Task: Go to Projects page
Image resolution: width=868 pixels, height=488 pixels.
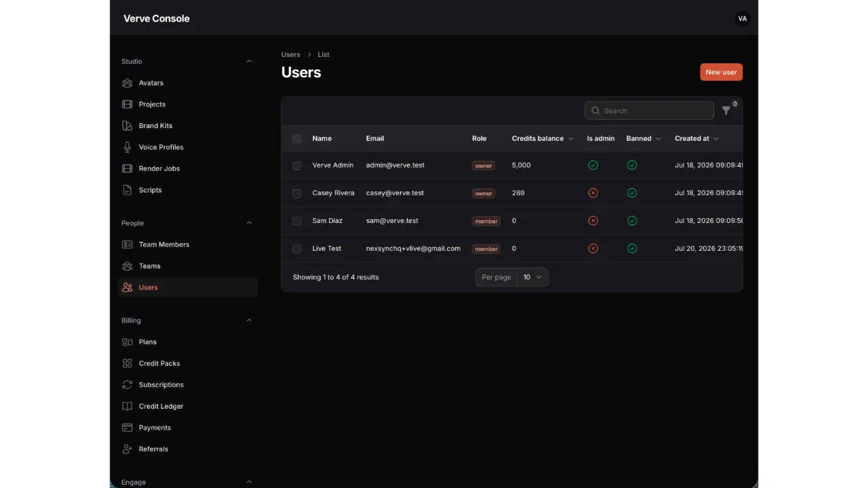Action: (188, 104)
